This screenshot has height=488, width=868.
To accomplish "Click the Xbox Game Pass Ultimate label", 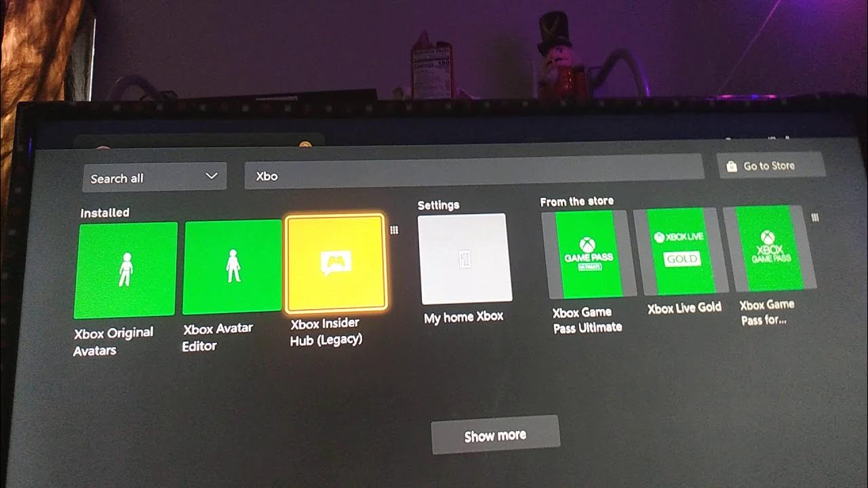I will (x=587, y=320).
